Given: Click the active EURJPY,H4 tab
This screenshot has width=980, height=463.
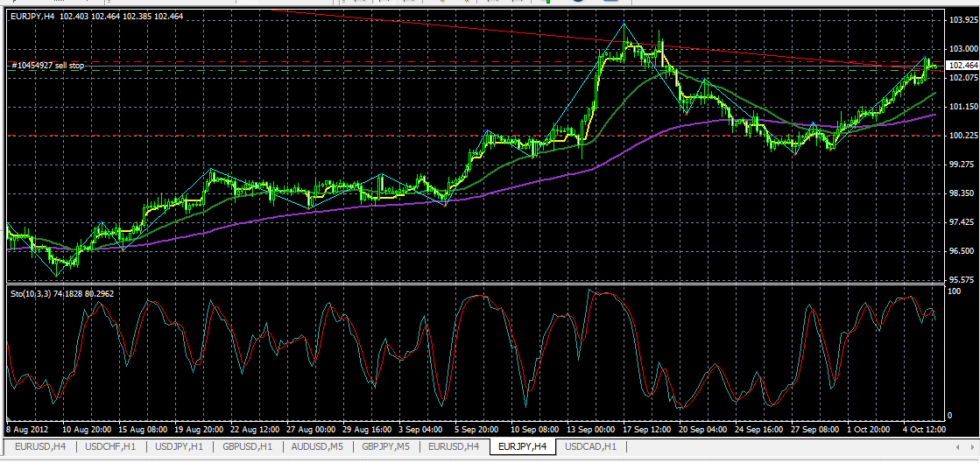Looking at the screenshot, I should 522,447.
